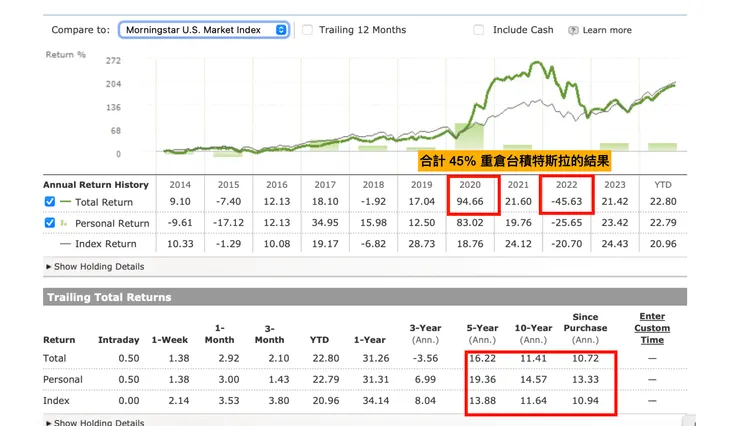This screenshot has width=740, height=426.
Task: Click the Personal Return bar chart icon
Action: coord(64,223)
